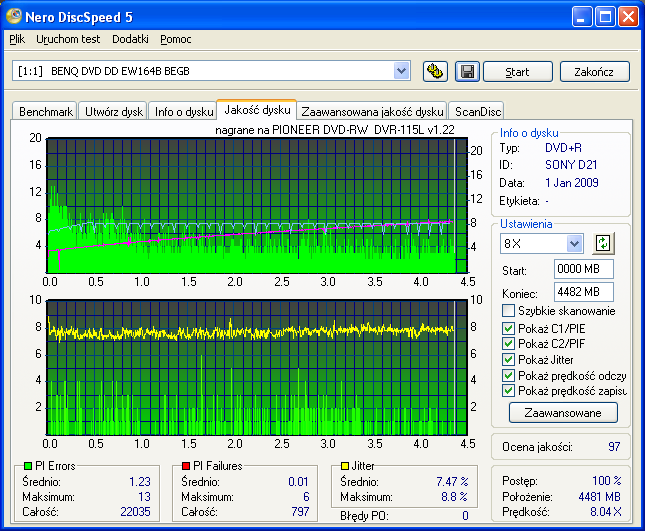This screenshot has height=531, width=645.
Task: Click the Koniec field 4482 MB
Action: pyautogui.click(x=584, y=292)
